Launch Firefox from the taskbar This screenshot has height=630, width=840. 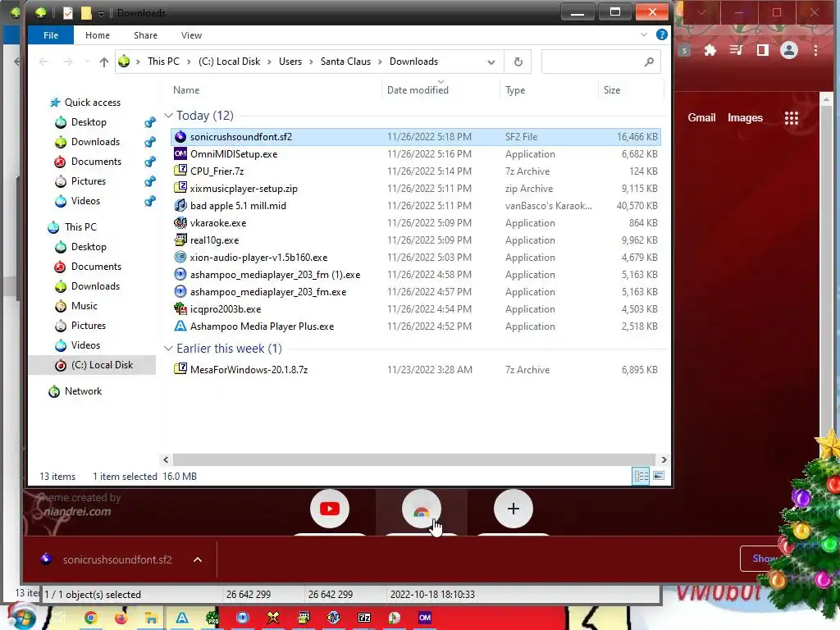point(121,618)
